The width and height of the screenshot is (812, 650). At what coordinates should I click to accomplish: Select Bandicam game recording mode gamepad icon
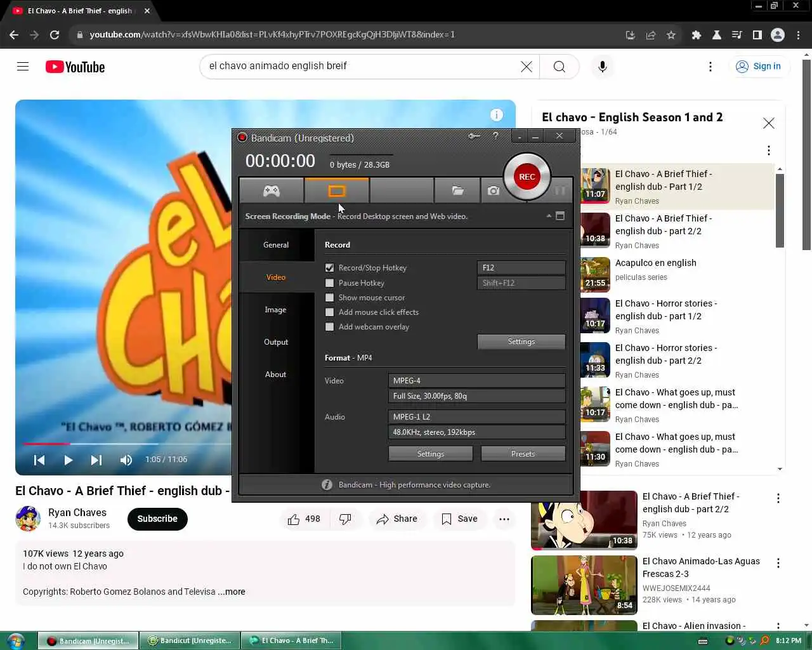point(272,190)
